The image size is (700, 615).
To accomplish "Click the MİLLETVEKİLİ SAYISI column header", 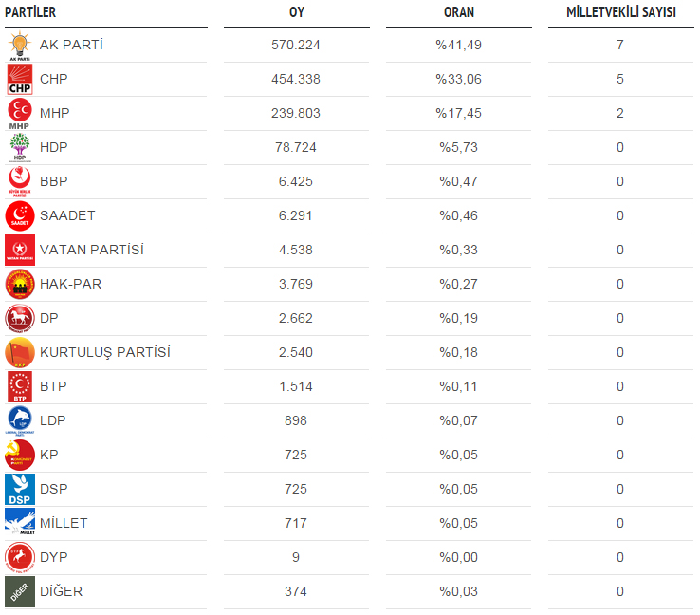I will 621,12.
